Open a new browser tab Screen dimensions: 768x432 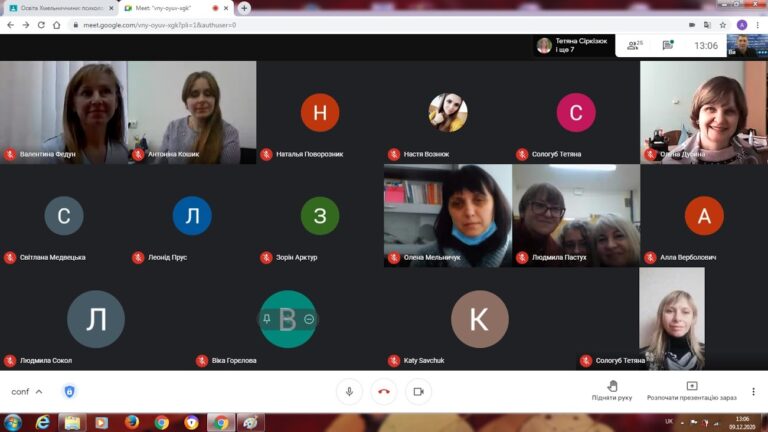pyautogui.click(x=244, y=8)
